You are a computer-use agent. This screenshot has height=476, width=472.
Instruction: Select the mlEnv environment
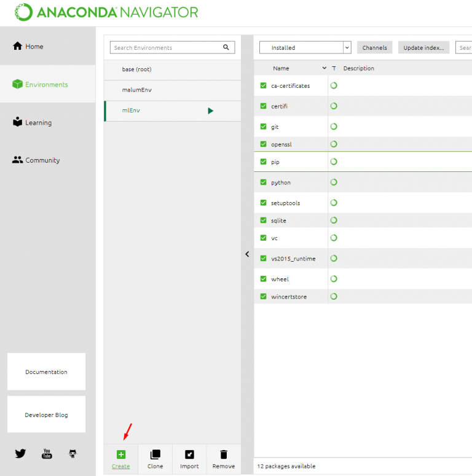click(173, 111)
